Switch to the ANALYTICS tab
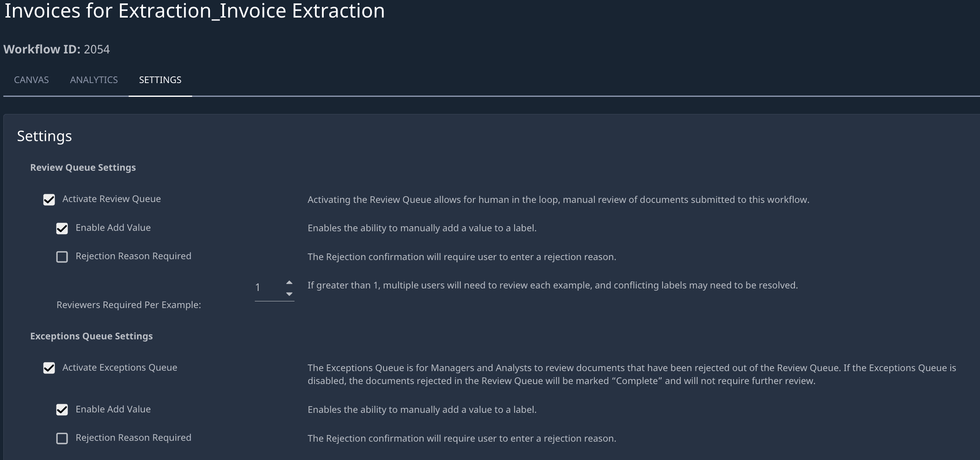The width and height of the screenshot is (980, 460). [x=94, y=80]
